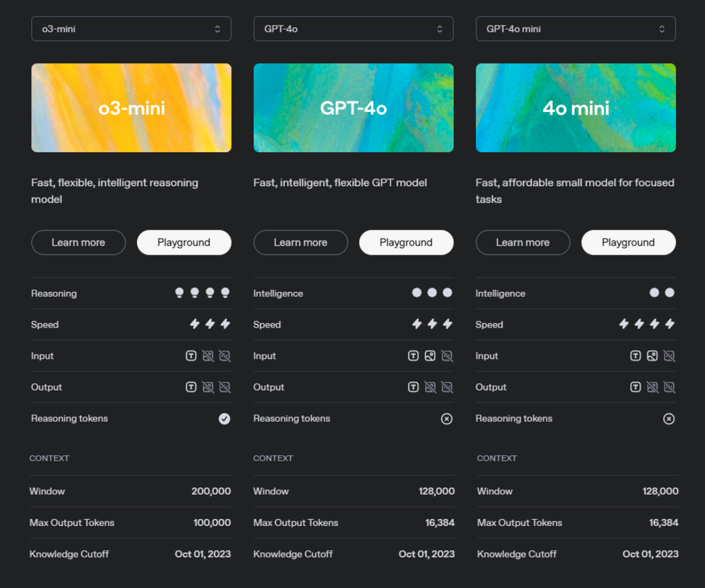The height and width of the screenshot is (588, 705).
Task: Click disabled image output icon for o3-mini
Action: point(208,387)
